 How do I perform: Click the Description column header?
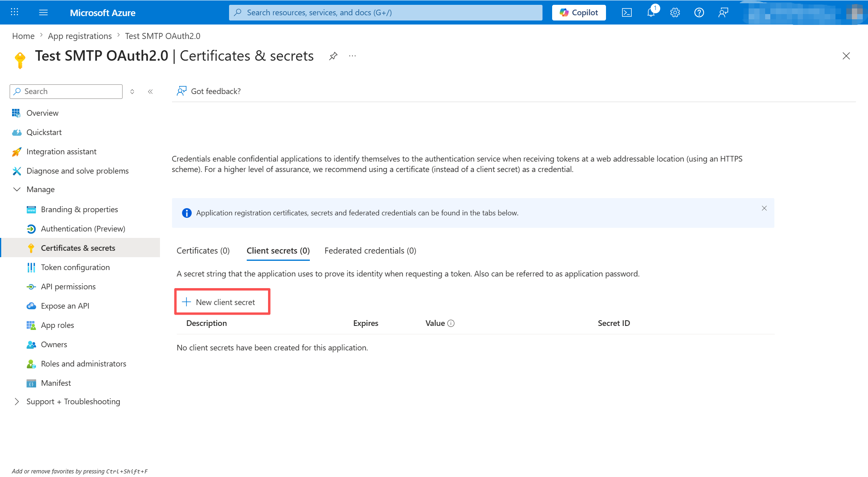pyautogui.click(x=207, y=323)
